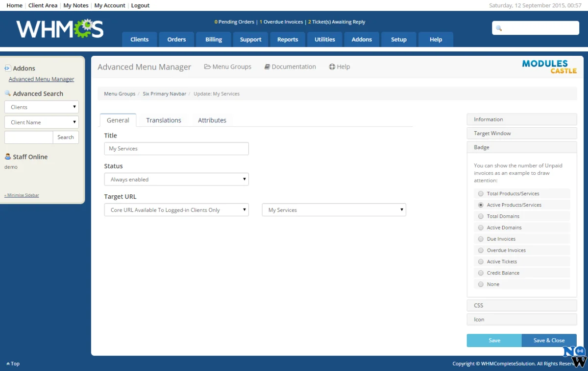The height and width of the screenshot is (371, 588).
Task: Click the Documentation book icon
Action: click(x=267, y=67)
